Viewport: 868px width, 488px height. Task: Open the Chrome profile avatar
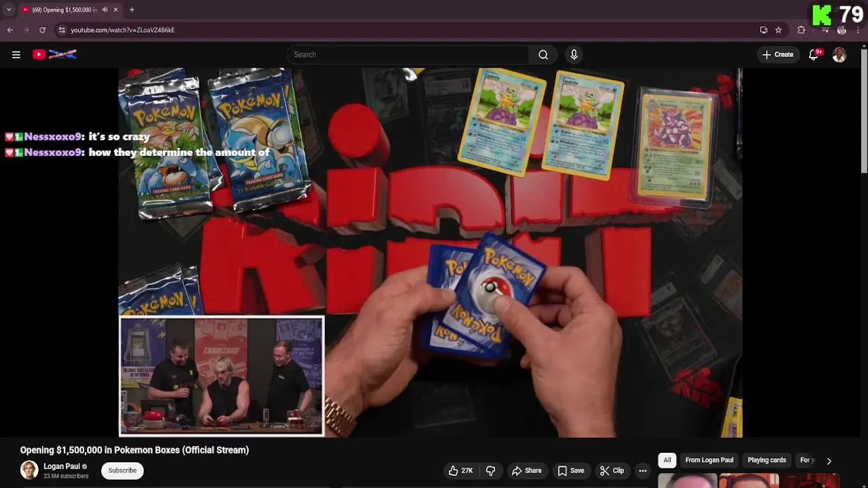click(x=842, y=30)
